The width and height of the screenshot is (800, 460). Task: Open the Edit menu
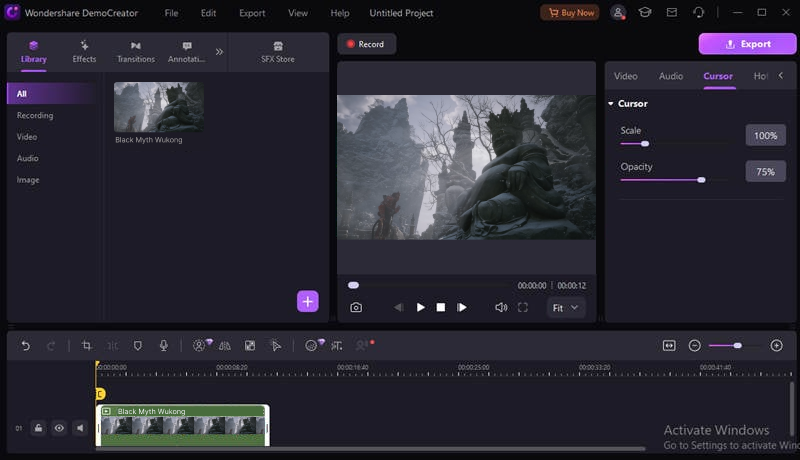tap(208, 13)
